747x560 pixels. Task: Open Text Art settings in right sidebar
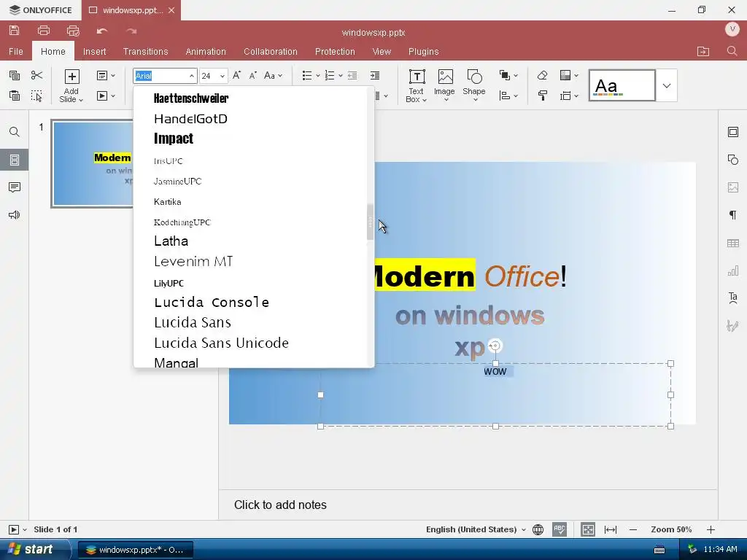pos(732,298)
